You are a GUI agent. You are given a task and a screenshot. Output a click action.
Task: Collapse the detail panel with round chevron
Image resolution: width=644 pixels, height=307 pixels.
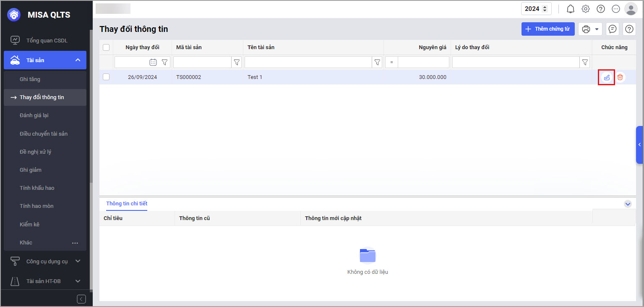click(628, 204)
